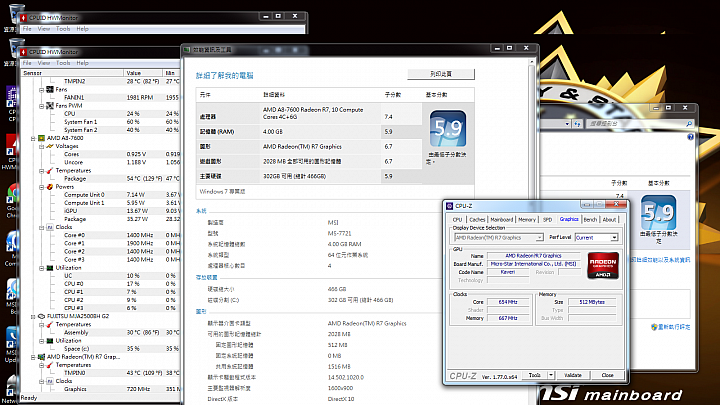Screen dimensions: 720x405
Task: Select the AMD A8-7600 processor chip icon
Action: tap(41, 138)
